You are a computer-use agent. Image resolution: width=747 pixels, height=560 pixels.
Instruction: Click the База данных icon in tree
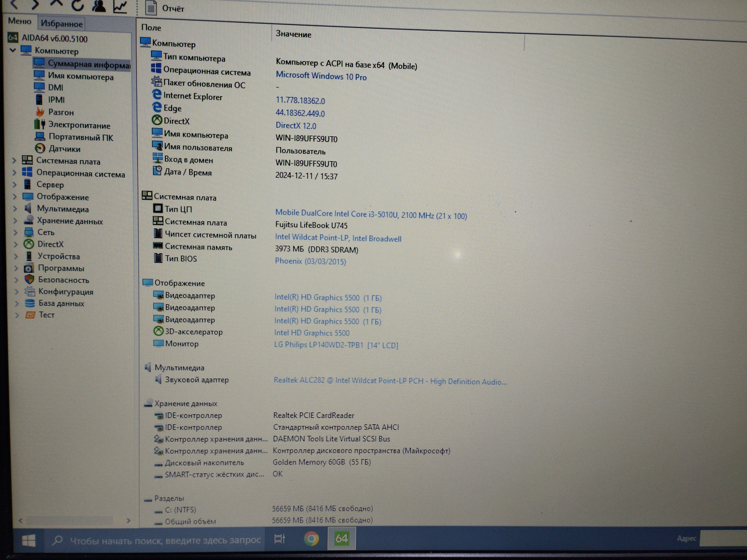[x=30, y=303]
